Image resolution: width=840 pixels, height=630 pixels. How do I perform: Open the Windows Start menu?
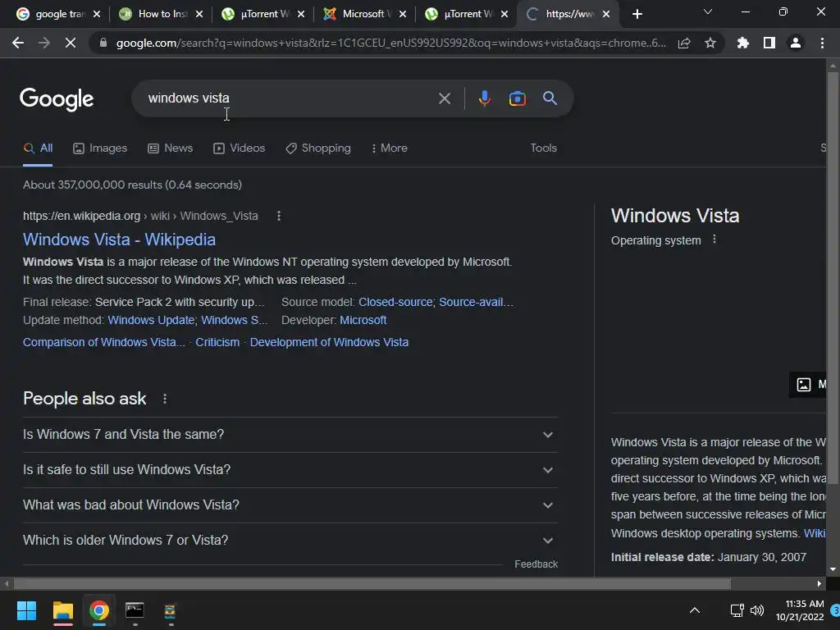tap(26, 610)
